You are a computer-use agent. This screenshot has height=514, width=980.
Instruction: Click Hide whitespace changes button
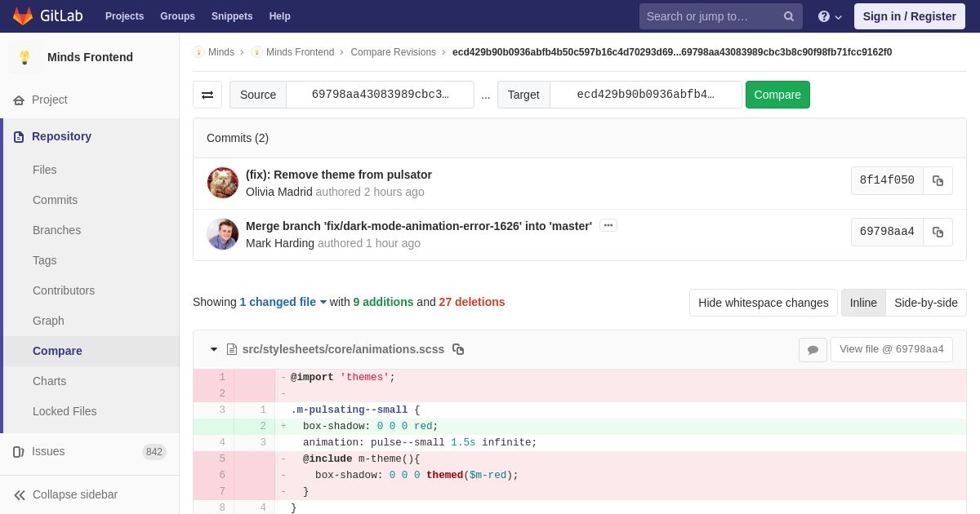click(763, 303)
